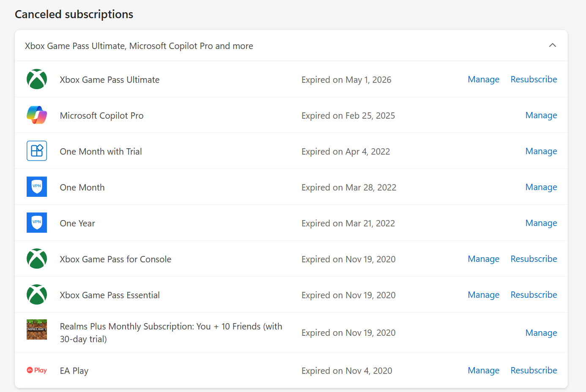Collapse the canceled subscriptions group chevron
The width and height of the screenshot is (586, 392).
tap(552, 45)
